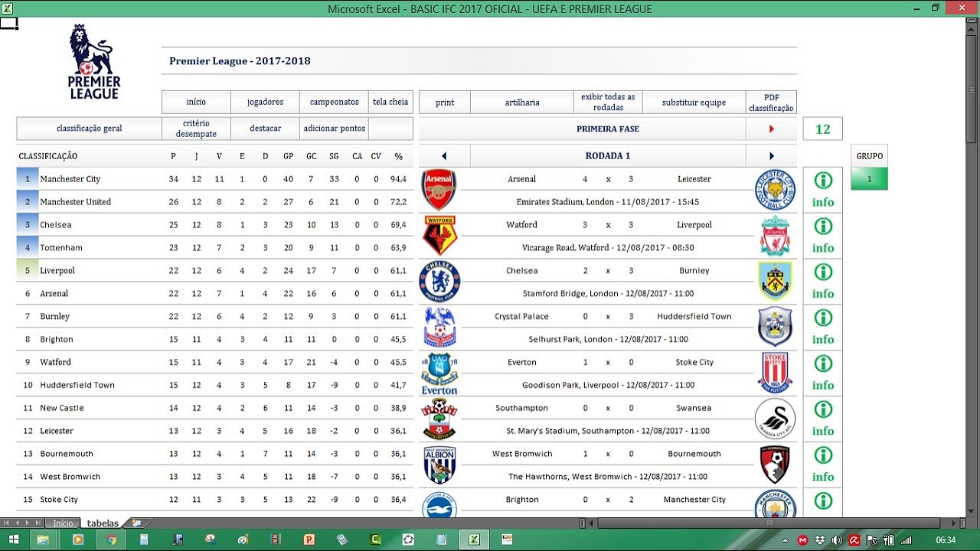Click the Burnley club crest
Viewport: 980px width, 551px height.
(x=775, y=281)
